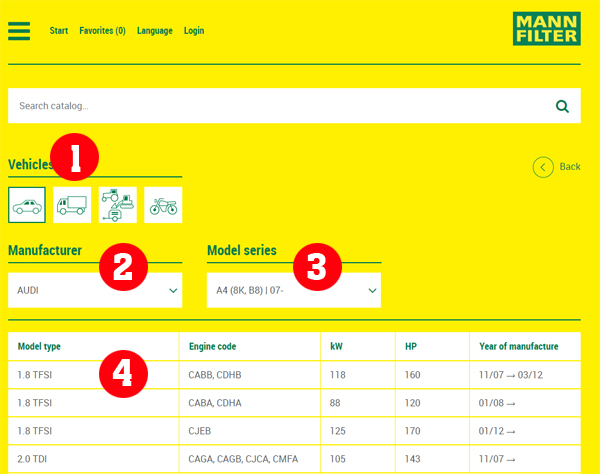Select the motorcycle vehicle type icon
600x474 pixels.
tap(163, 205)
